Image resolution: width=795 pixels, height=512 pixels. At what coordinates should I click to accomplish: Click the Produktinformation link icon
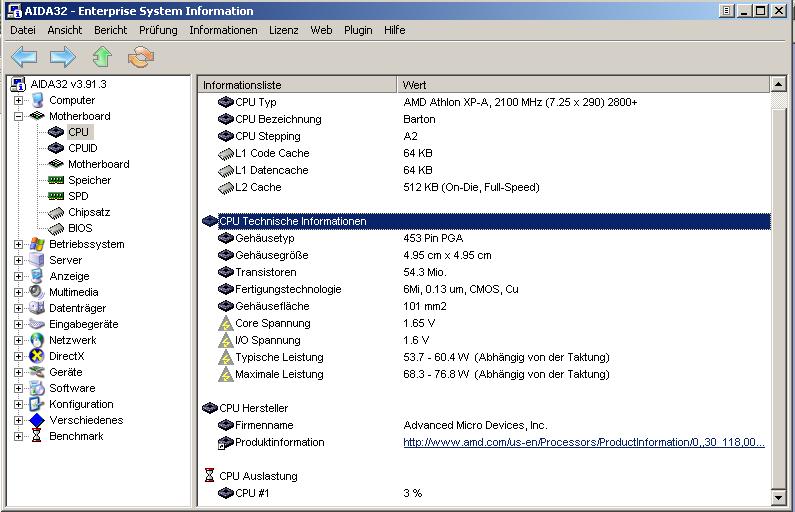[x=225, y=443]
